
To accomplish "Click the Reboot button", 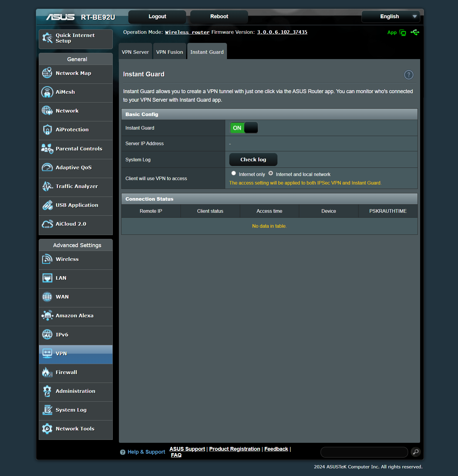I will [219, 17].
